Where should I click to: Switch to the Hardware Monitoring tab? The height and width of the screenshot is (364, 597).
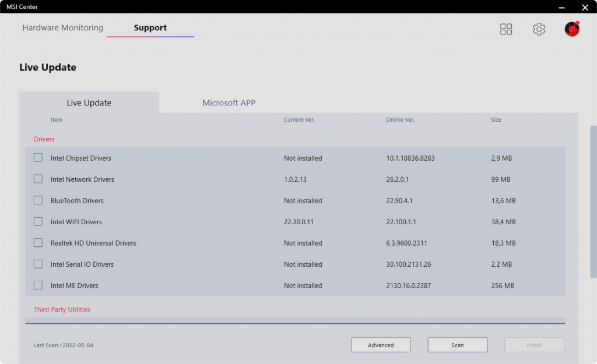(x=63, y=28)
